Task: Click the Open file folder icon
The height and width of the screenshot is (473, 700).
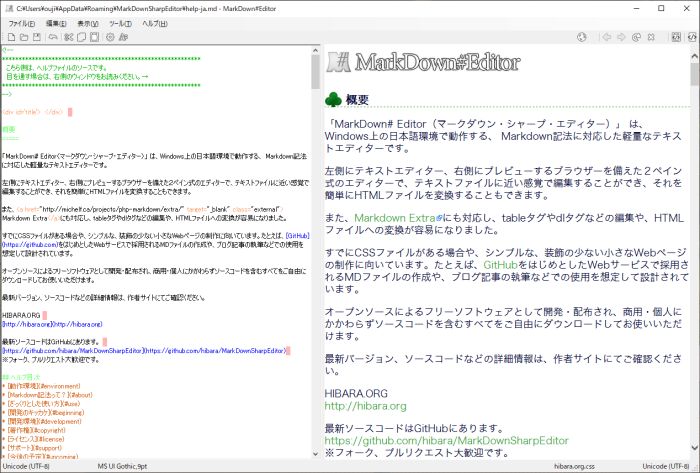Action: pos(24,37)
